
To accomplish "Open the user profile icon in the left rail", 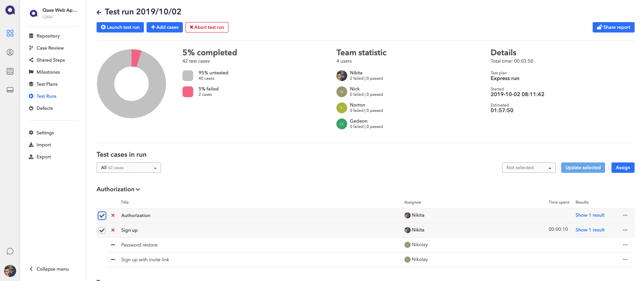I will [10, 52].
